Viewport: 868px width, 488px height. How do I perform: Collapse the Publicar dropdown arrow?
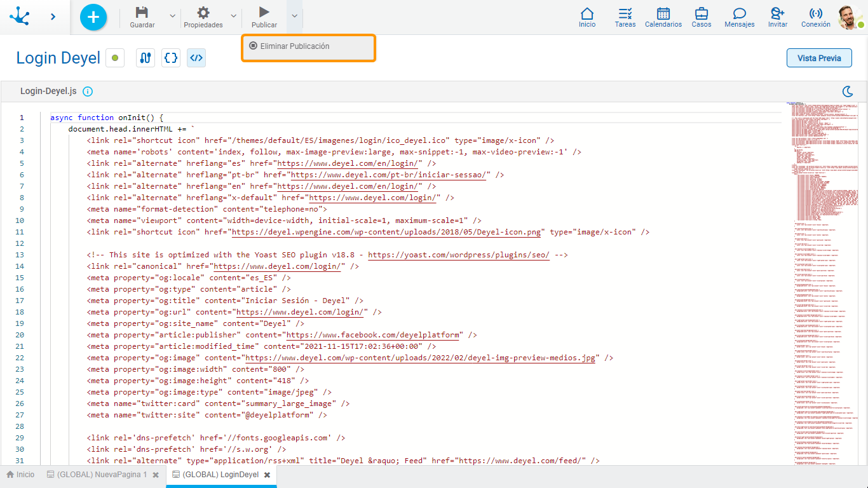coord(294,16)
